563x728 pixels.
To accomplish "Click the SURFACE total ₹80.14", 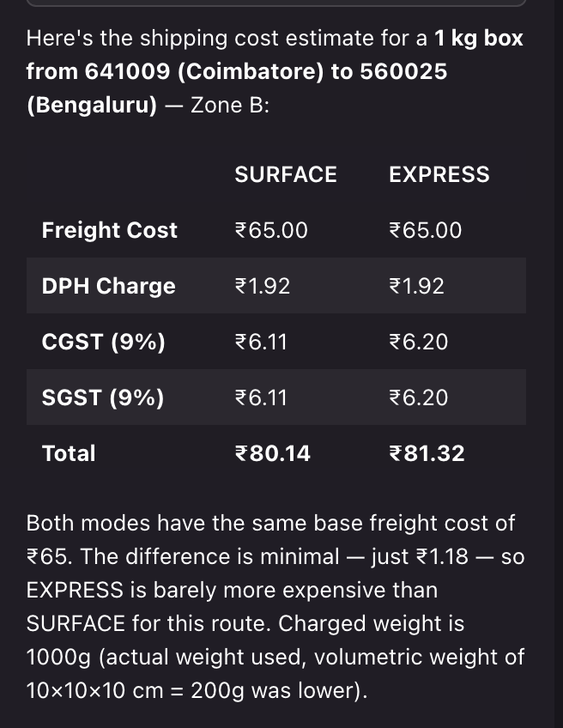I will click(x=272, y=453).
